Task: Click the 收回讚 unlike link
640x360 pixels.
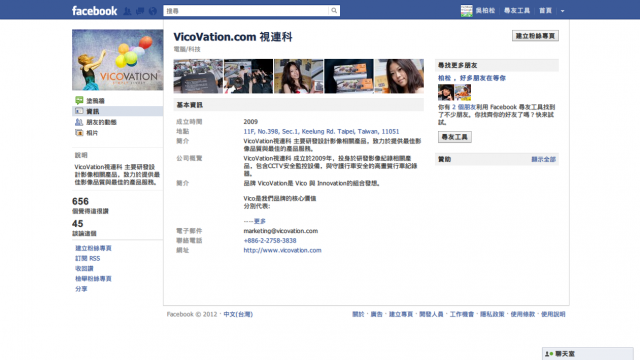Action: tap(84, 269)
